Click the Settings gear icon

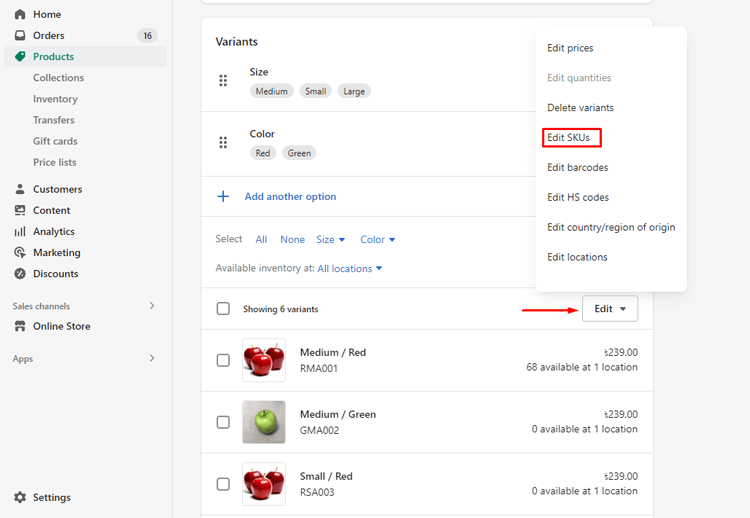20,497
